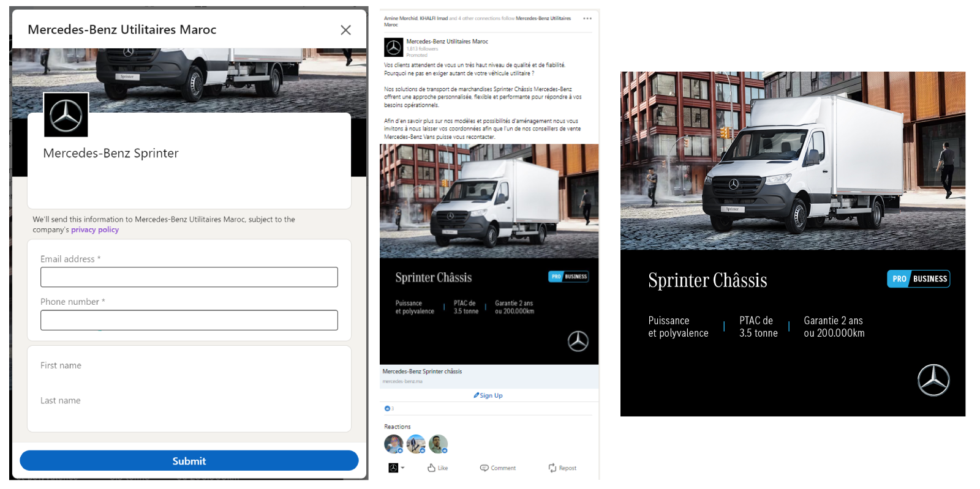Focus the Email address input field
The height and width of the screenshot is (489, 980).
[189, 277]
